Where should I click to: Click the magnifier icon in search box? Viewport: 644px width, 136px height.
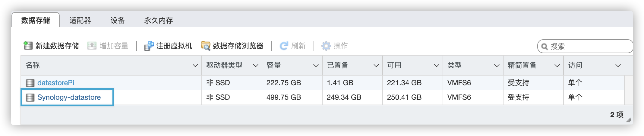pyautogui.click(x=545, y=47)
